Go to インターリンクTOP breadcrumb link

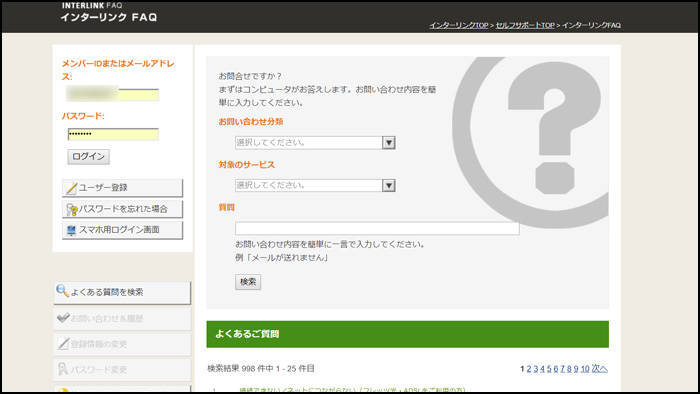point(458,25)
